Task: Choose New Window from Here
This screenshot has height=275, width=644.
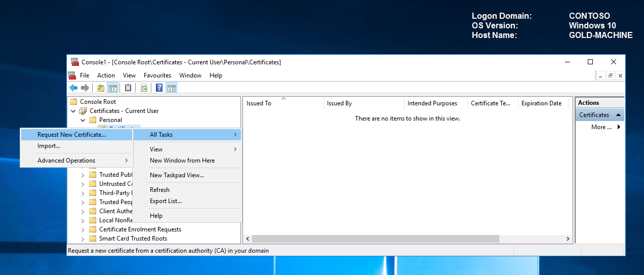Action: pos(187,160)
